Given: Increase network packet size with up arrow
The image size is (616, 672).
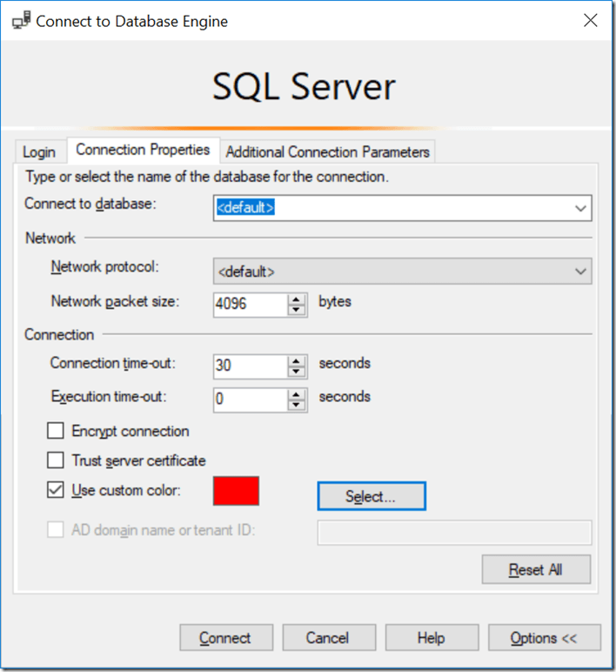Looking at the screenshot, I should click(x=297, y=299).
